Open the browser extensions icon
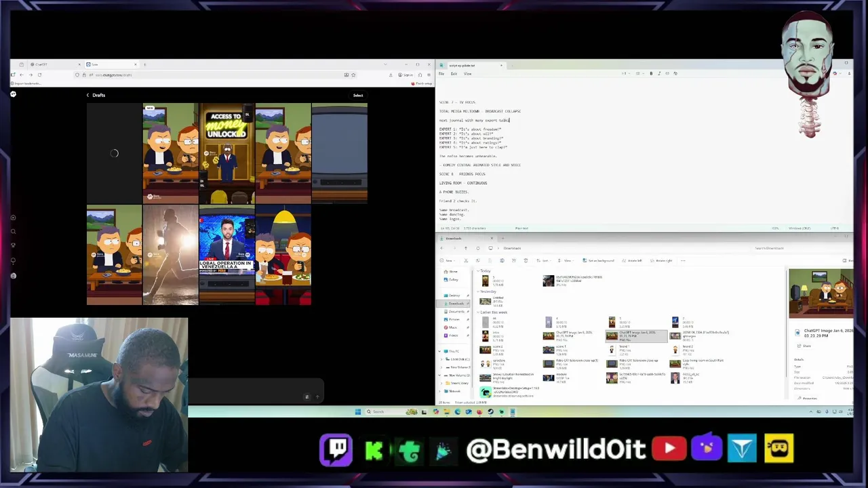 [420, 75]
